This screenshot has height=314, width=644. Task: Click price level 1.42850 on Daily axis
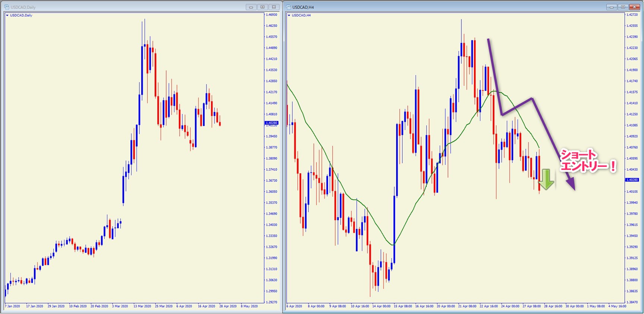pyautogui.click(x=272, y=81)
